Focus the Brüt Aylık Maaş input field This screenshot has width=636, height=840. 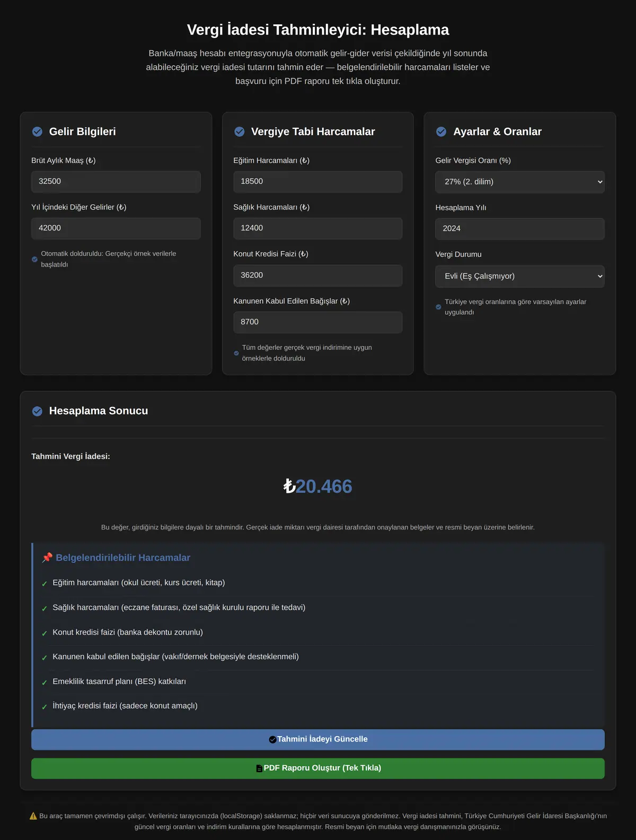tap(116, 182)
